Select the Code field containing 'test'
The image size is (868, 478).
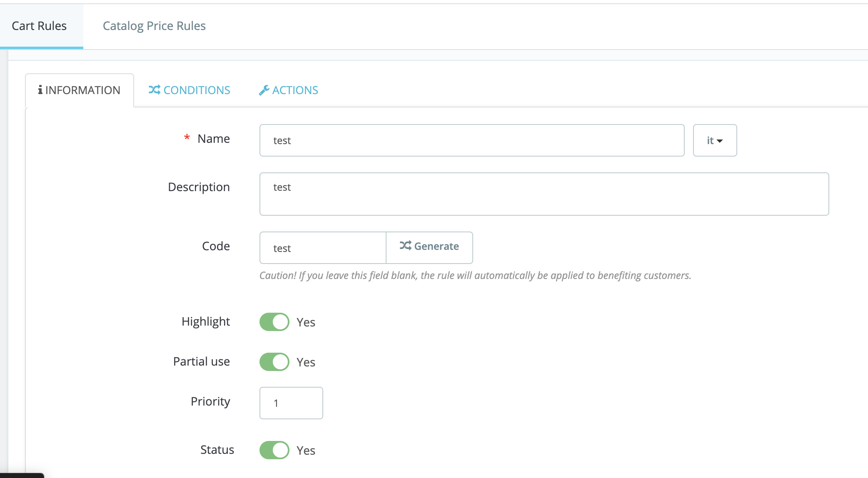click(x=322, y=247)
